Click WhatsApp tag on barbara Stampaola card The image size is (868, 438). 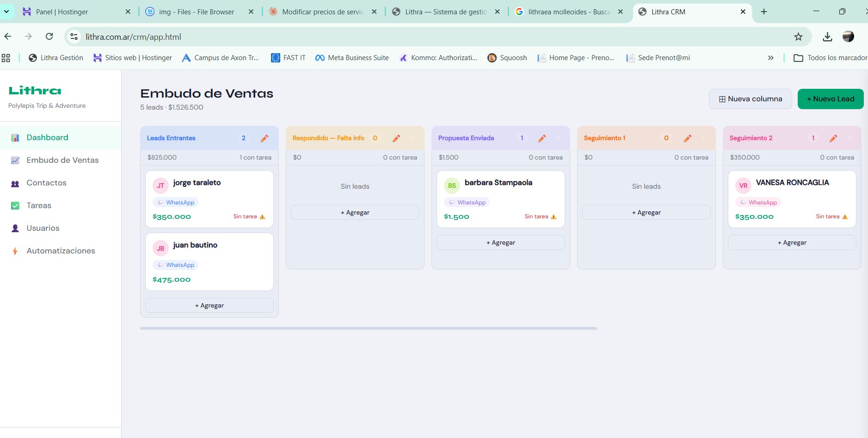point(467,203)
